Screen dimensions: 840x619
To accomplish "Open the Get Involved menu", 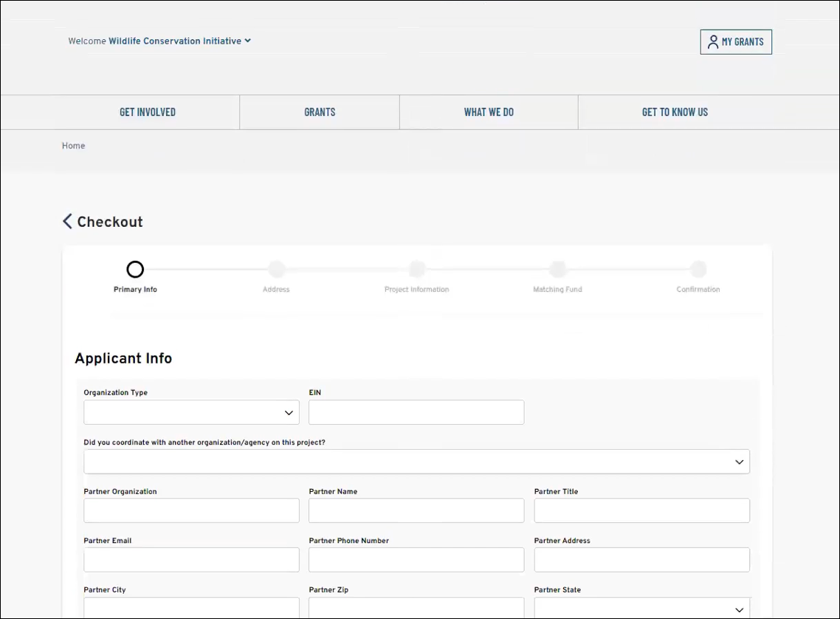I will pyautogui.click(x=148, y=112).
